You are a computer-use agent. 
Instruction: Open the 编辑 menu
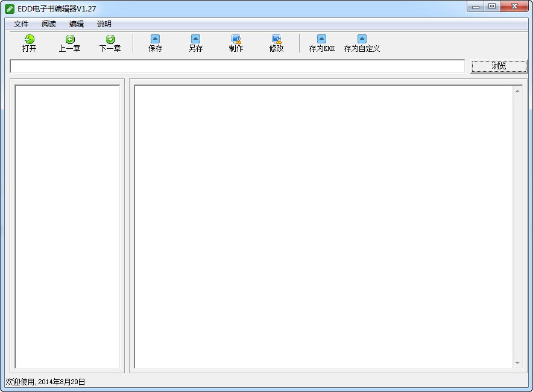coord(76,24)
